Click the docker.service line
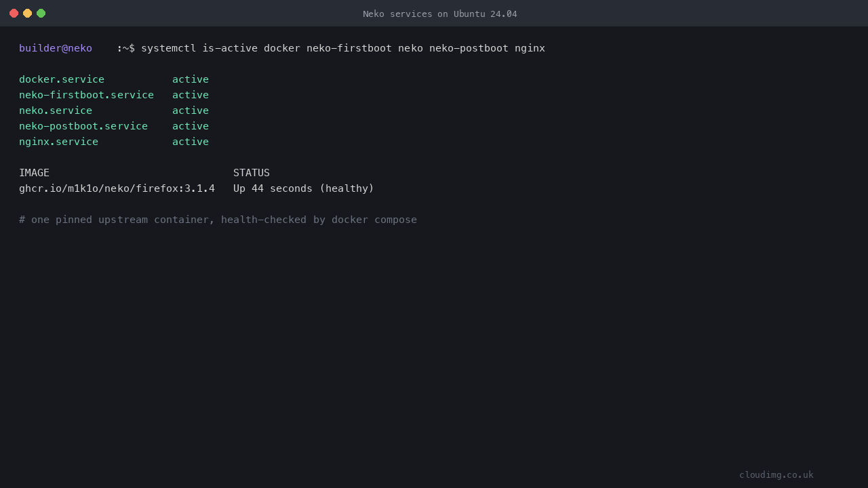The image size is (868, 488). tap(114, 79)
